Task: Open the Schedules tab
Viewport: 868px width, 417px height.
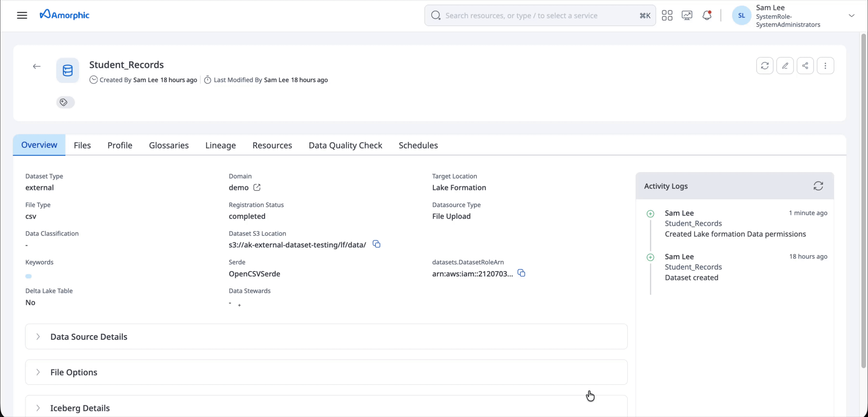Action: coord(418,145)
